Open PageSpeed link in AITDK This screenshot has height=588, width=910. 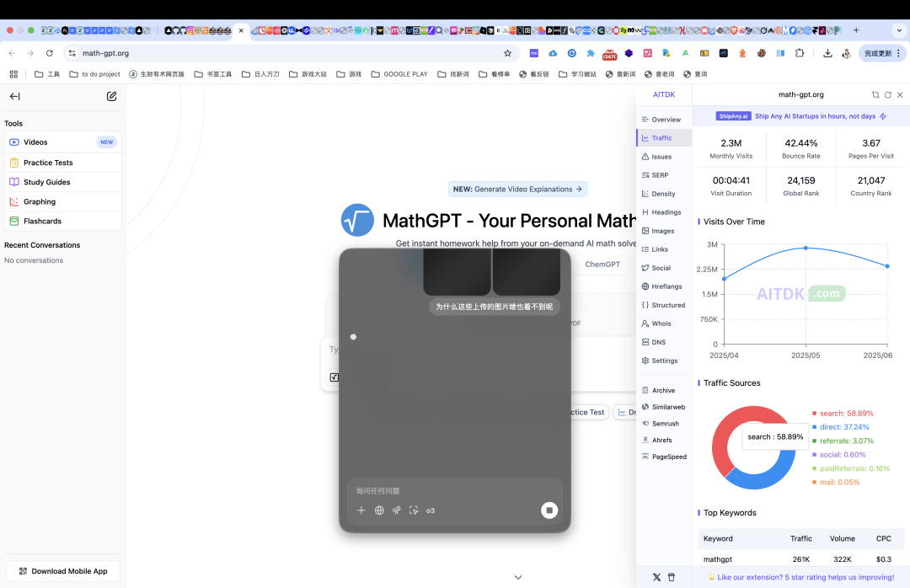click(x=664, y=457)
